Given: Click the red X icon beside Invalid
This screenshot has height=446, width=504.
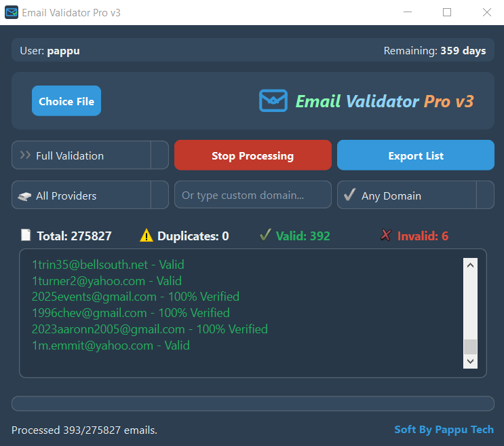Looking at the screenshot, I should click(x=386, y=236).
